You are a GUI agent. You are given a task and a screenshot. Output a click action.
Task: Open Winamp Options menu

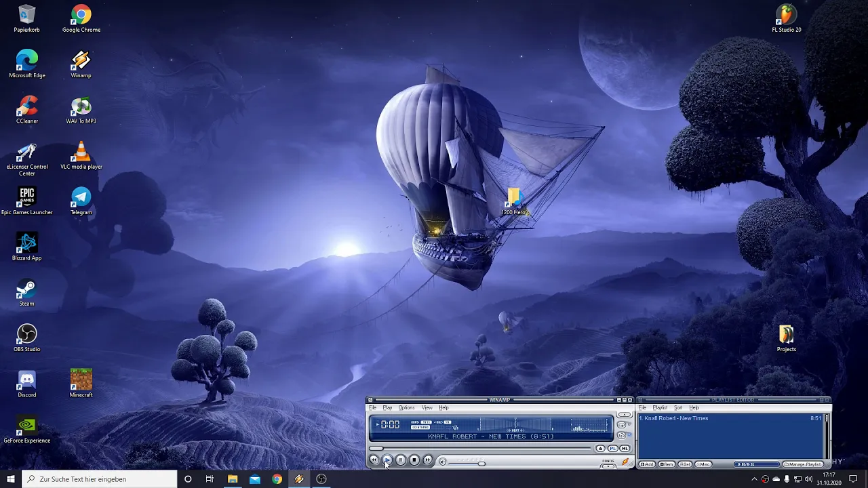point(406,407)
